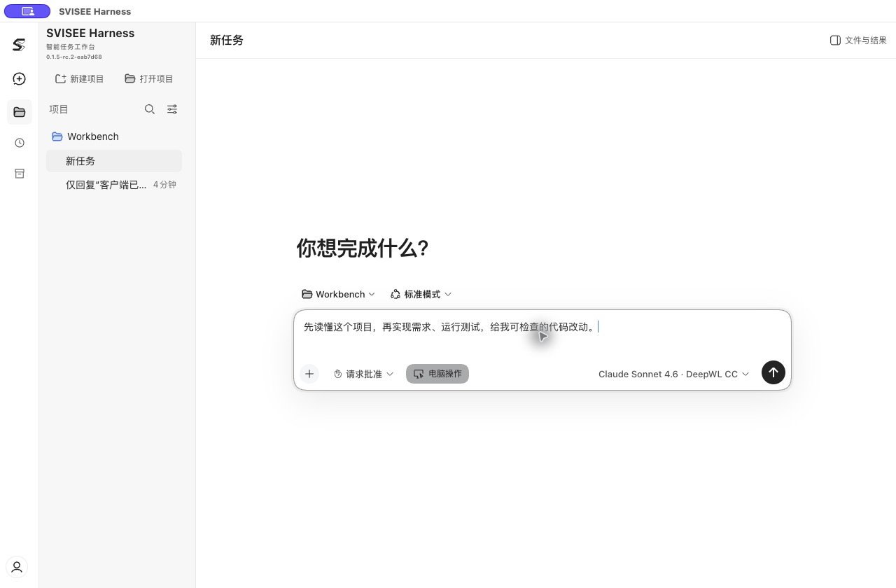
Task: Search projects with the magnifier icon
Action: point(150,109)
